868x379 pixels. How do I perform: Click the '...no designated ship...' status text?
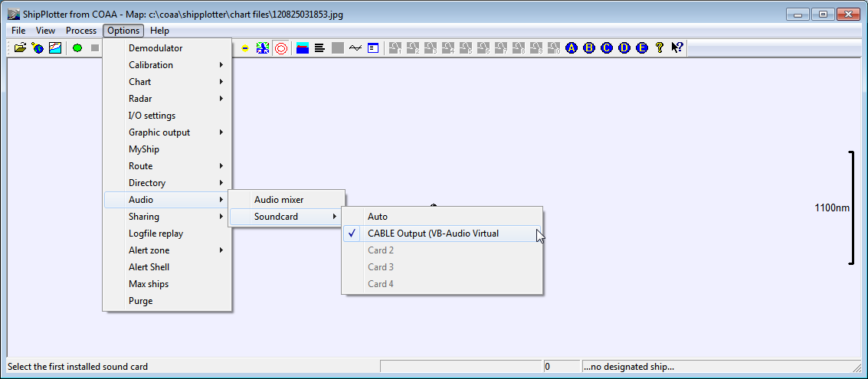[x=629, y=366]
